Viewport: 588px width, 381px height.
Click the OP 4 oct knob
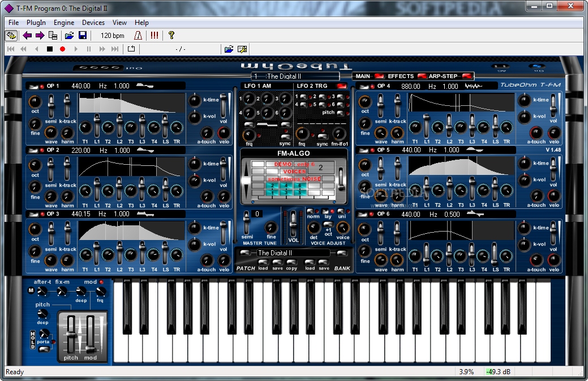click(365, 101)
